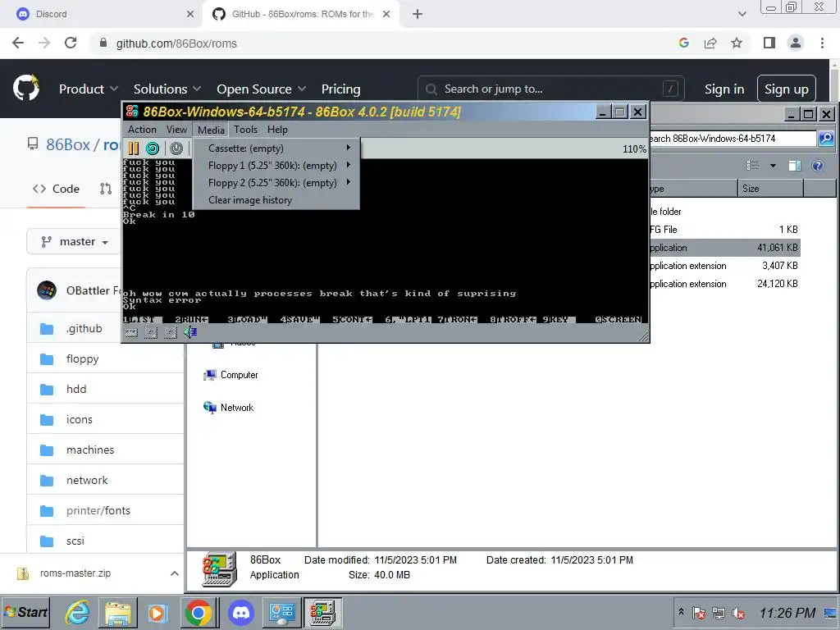The image size is (840, 630).
Task: Click Sign in on GitHub
Action: (x=724, y=89)
